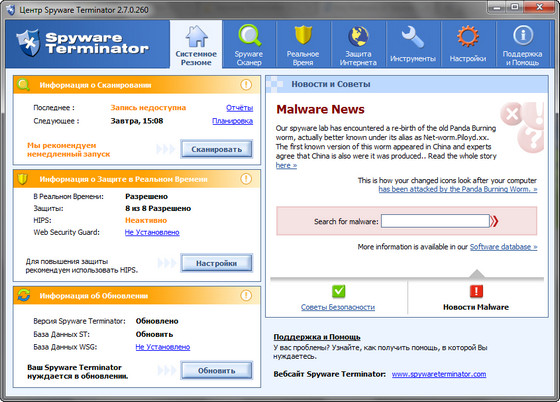Switch to Новости Malware news tab
This screenshot has width=560, height=402.
pos(476,298)
